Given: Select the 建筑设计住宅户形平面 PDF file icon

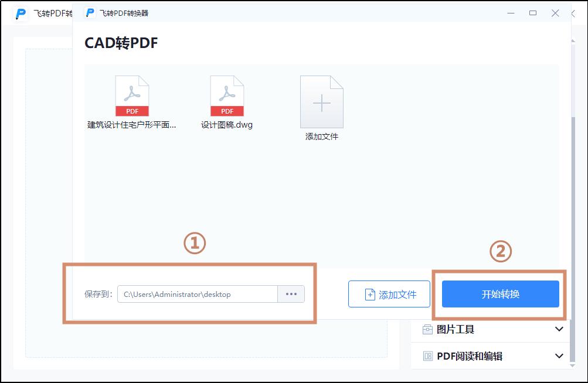Looking at the screenshot, I should (132, 95).
